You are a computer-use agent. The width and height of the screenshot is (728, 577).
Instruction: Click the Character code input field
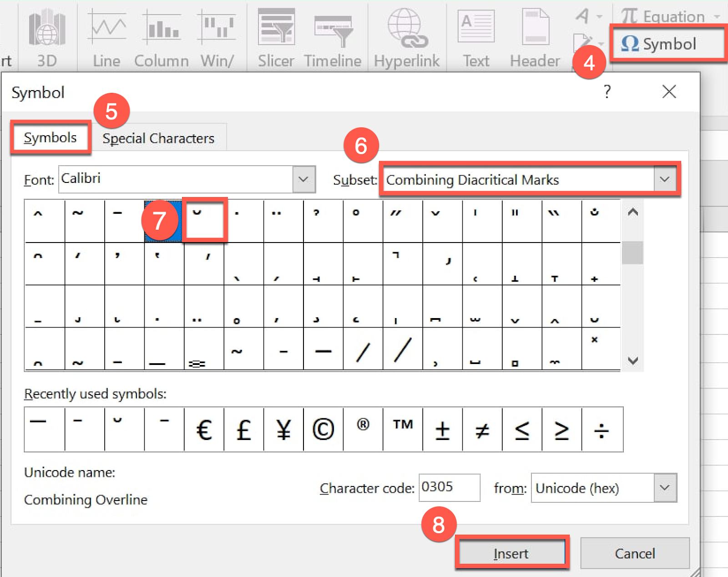pos(449,487)
